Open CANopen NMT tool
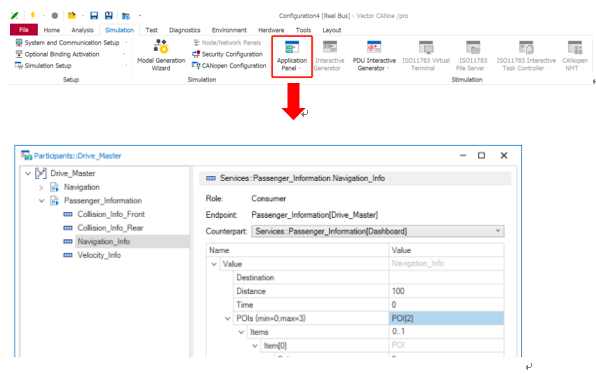 pyautogui.click(x=575, y=56)
